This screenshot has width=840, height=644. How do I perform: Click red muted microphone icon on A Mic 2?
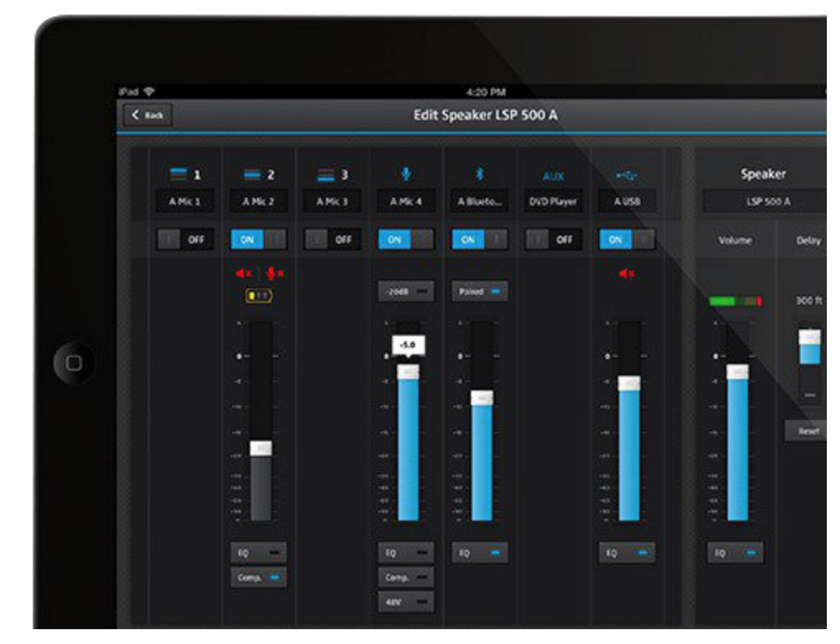tap(274, 273)
